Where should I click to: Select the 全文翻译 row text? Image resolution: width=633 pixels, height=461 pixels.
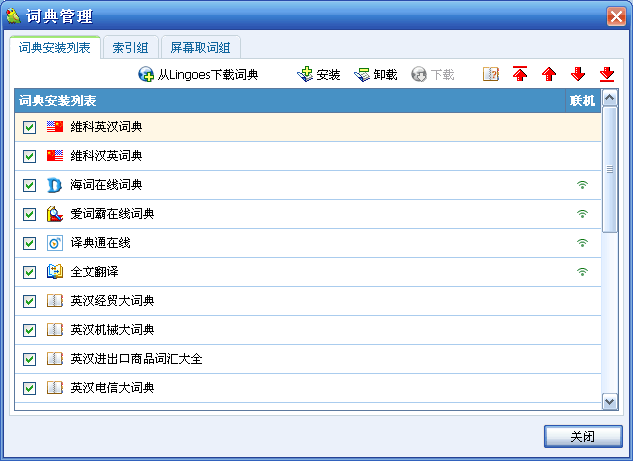click(94, 272)
